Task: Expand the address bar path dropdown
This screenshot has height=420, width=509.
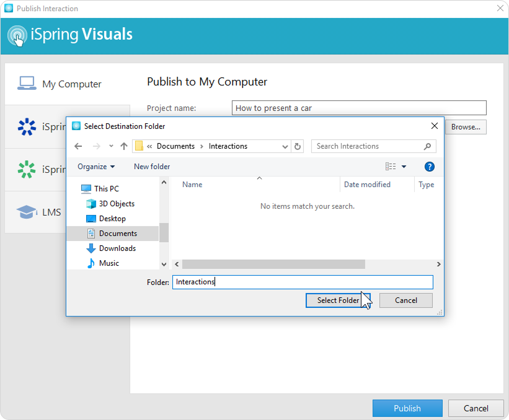Action: tap(285, 146)
